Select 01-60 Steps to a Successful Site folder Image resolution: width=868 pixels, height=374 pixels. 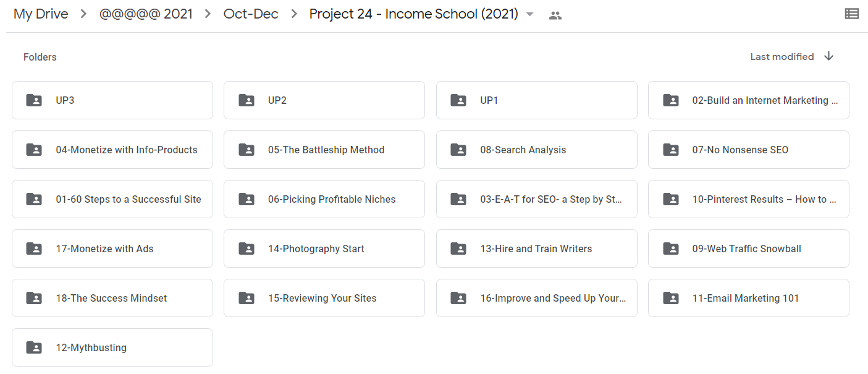click(128, 199)
